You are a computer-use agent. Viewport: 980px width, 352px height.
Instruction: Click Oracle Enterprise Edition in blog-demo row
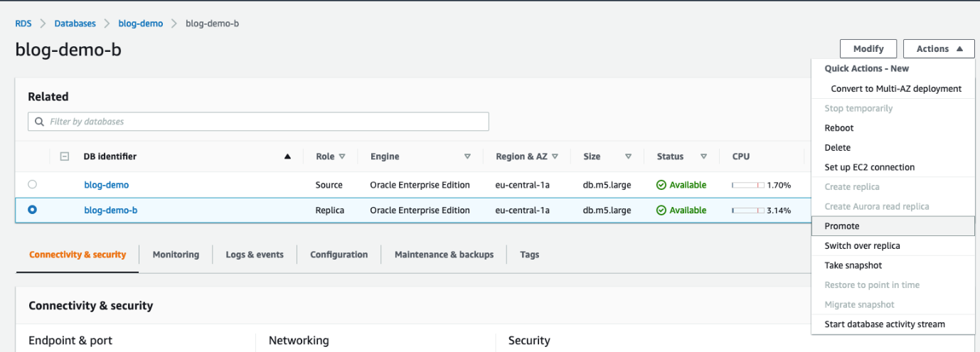(x=420, y=185)
